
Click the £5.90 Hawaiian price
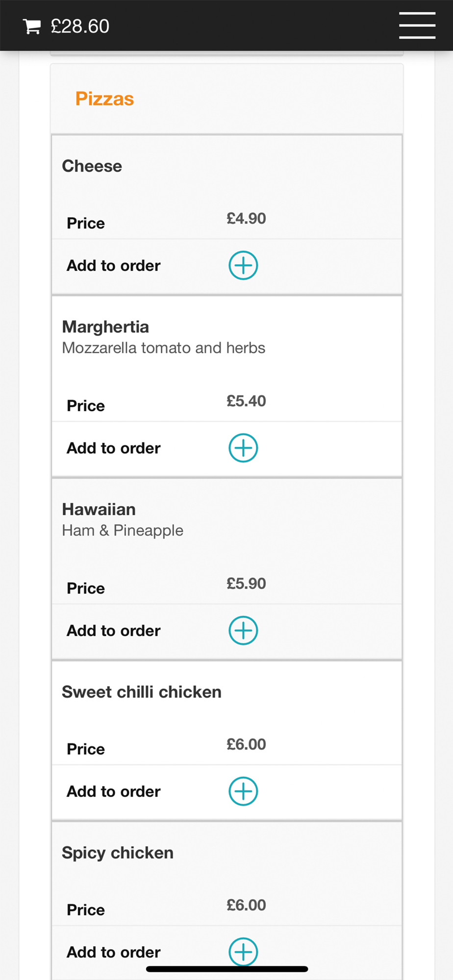pos(246,584)
